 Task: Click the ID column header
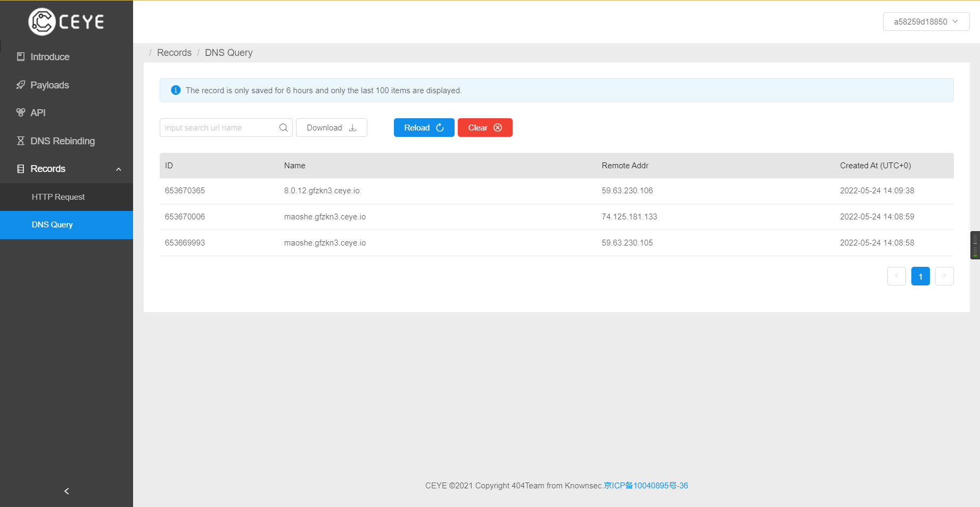click(x=169, y=166)
